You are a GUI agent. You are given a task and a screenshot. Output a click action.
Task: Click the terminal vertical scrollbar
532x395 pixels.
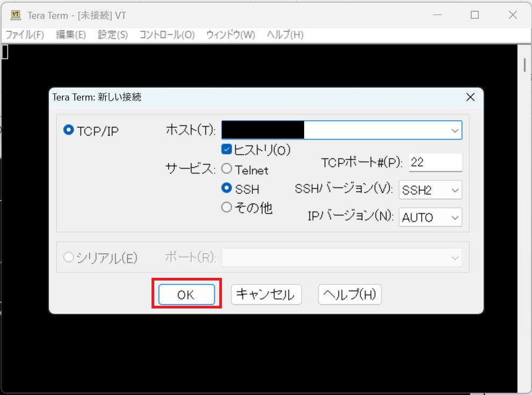pyautogui.click(x=524, y=215)
